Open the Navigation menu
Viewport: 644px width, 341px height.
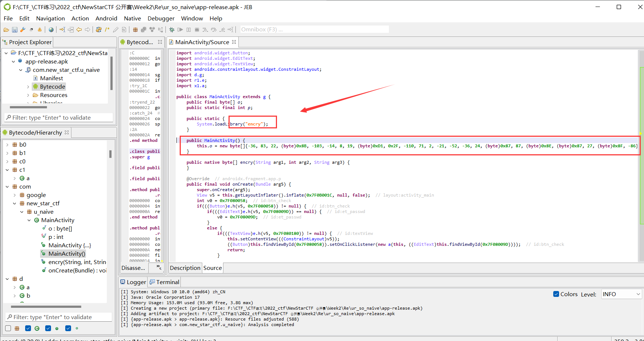[50, 18]
